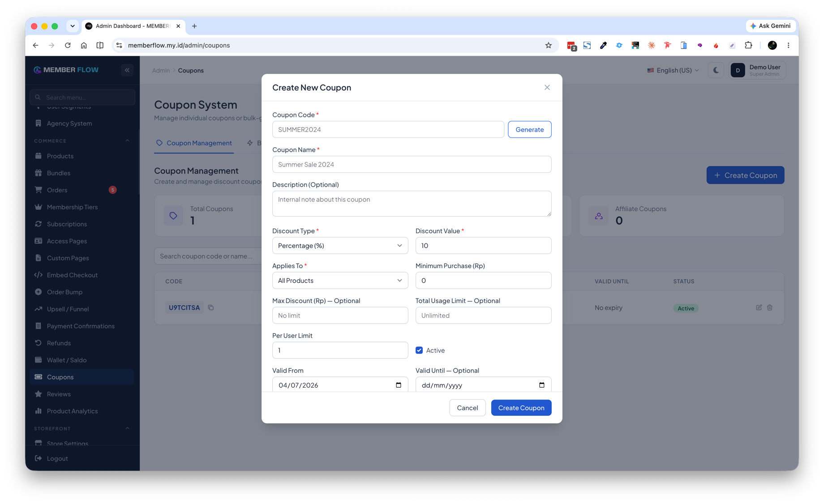Image resolution: width=824 pixels, height=504 pixels.
Task: Copy the U9TCITSA coupon code icon
Action: click(x=211, y=308)
